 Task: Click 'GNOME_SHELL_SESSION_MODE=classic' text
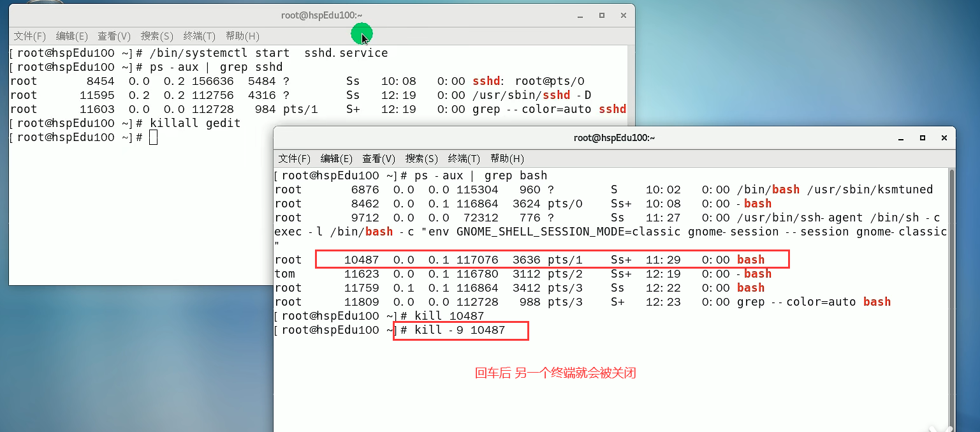tap(569, 232)
